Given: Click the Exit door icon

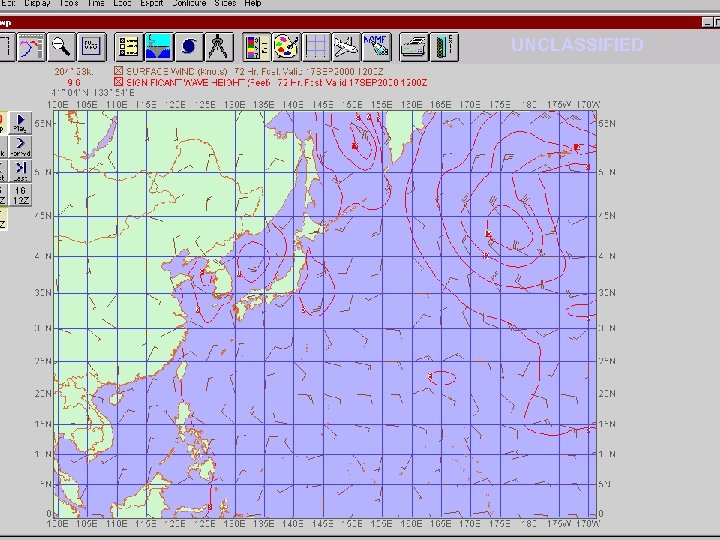Looking at the screenshot, I should coord(444,47).
